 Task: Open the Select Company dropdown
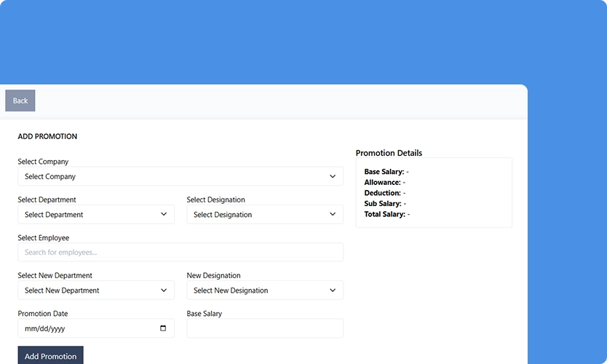click(x=180, y=177)
